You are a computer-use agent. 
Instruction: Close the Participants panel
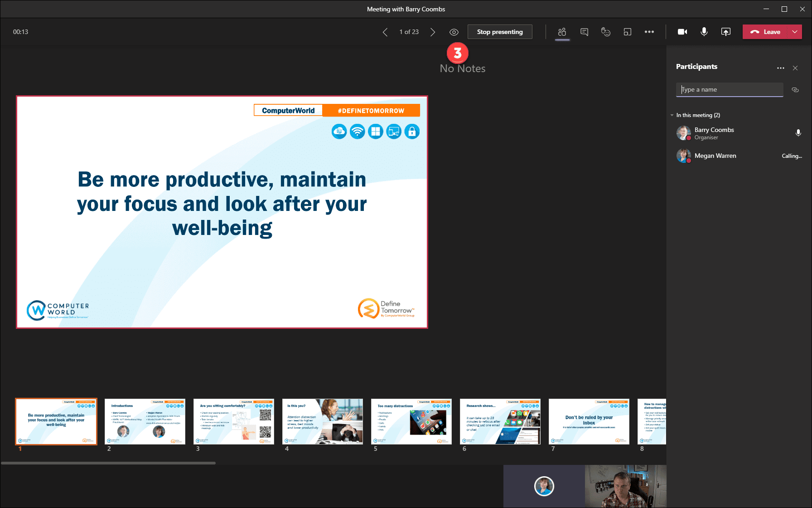click(795, 68)
